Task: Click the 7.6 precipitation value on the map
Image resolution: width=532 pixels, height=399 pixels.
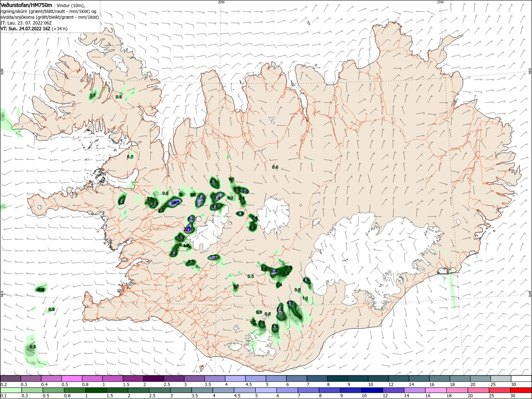Action: [x=201, y=198]
